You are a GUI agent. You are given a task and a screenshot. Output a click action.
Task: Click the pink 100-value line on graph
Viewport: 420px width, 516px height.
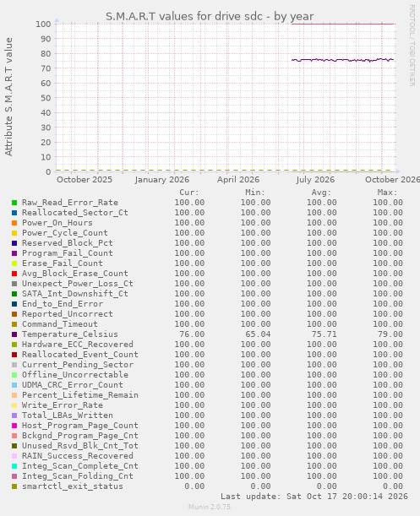[342, 24]
